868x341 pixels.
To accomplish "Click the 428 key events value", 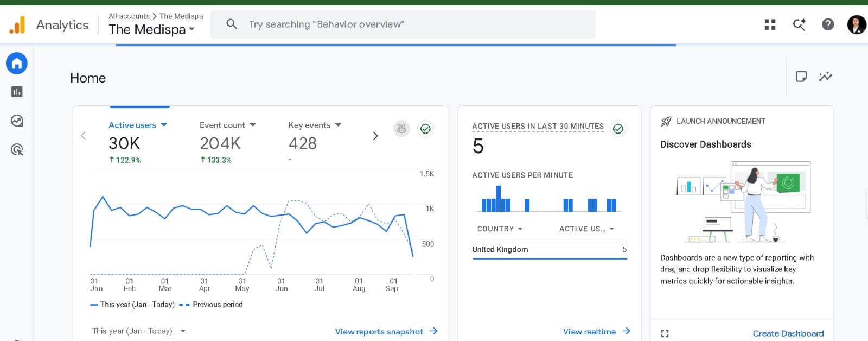I will 303,143.
